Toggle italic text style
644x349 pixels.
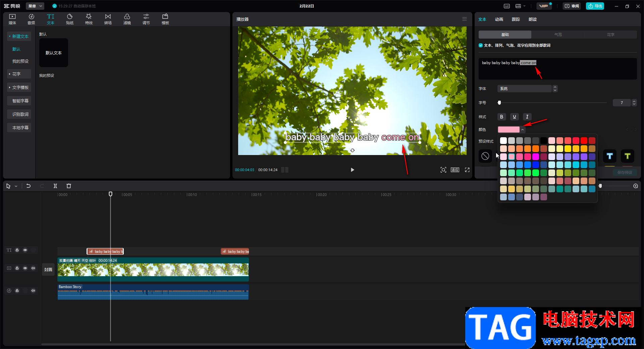[x=527, y=117]
